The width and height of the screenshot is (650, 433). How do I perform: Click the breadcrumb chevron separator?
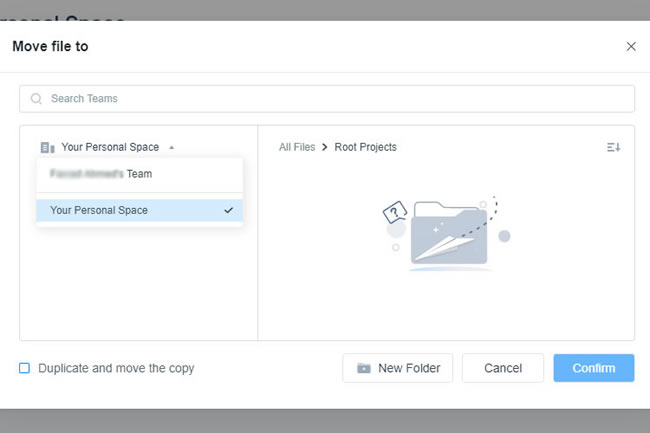click(x=325, y=147)
